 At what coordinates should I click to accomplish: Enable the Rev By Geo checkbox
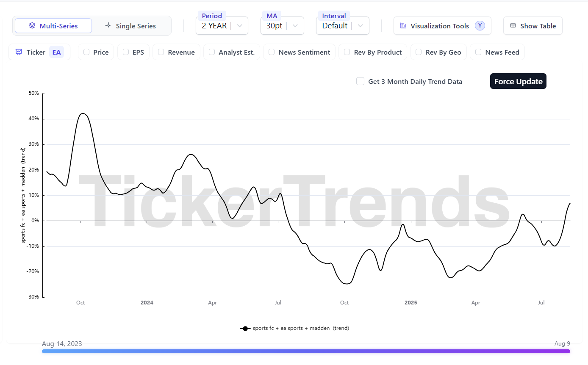pos(419,52)
